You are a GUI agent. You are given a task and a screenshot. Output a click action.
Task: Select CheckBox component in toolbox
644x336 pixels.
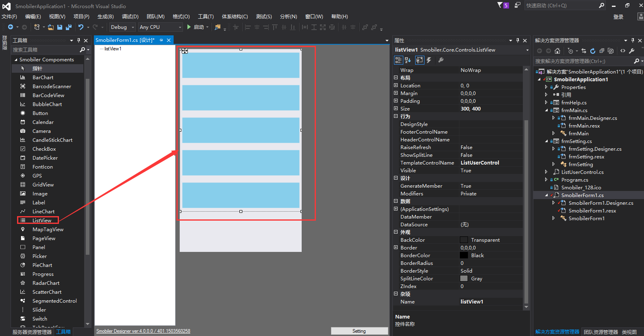(x=44, y=149)
